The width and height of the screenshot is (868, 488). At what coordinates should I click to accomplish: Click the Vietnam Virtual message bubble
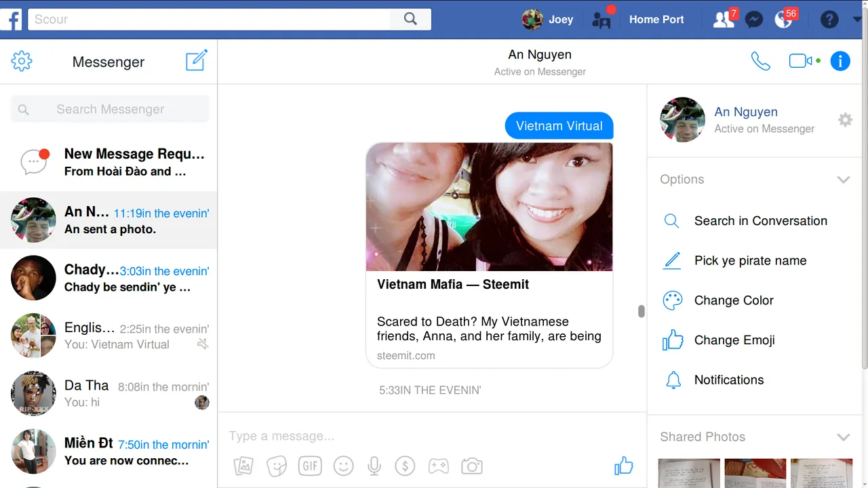point(559,126)
